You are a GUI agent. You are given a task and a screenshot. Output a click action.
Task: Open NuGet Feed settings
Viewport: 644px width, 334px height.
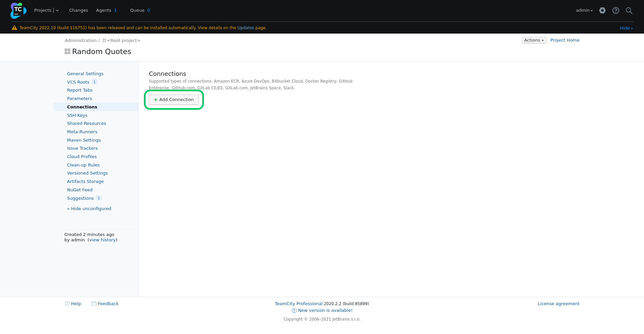80,190
